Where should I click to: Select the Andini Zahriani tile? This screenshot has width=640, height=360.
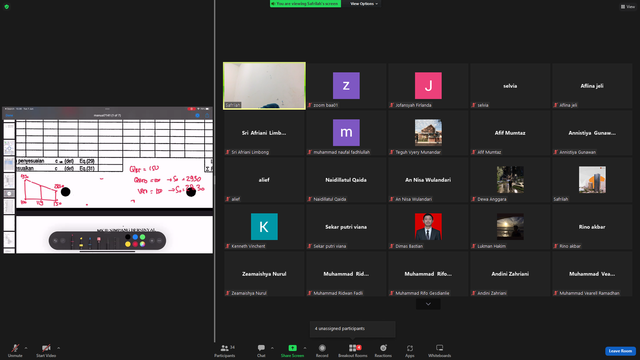(x=510, y=273)
